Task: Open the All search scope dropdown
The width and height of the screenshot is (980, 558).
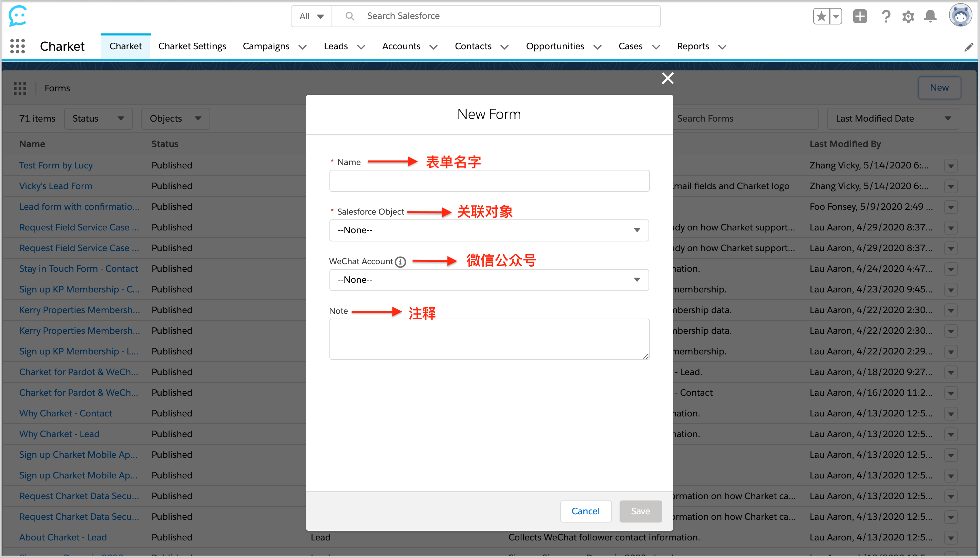Action: point(311,16)
